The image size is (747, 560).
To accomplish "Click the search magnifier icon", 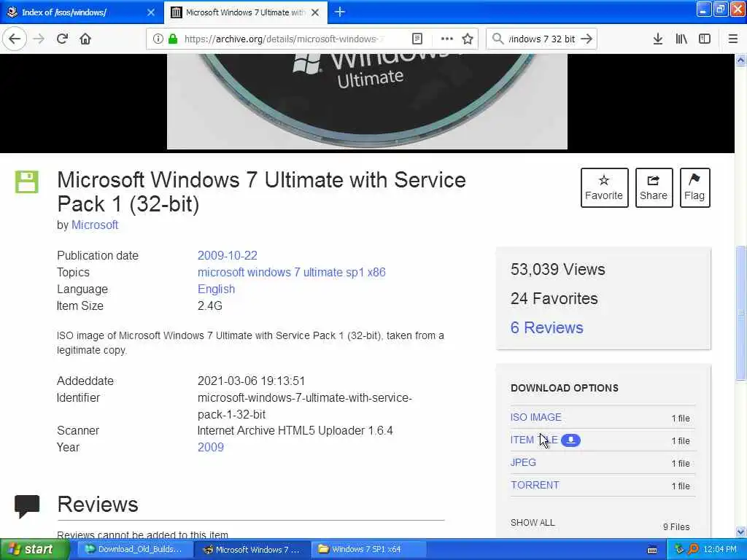I will click(498, 39).
